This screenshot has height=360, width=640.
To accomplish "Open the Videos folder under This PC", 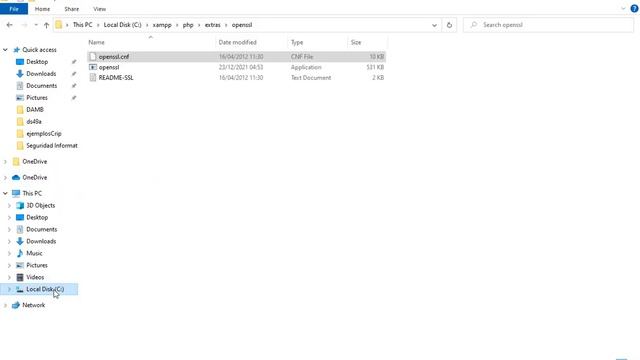I will [35, 278].
